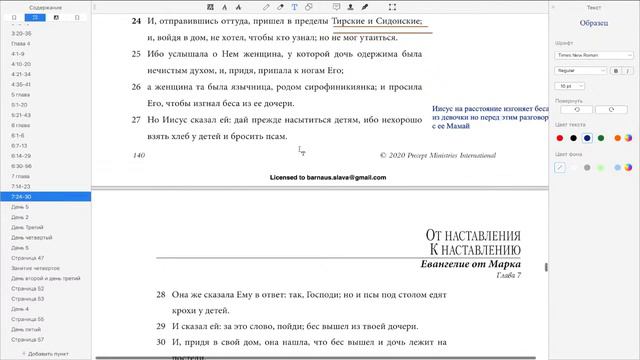
Task: Toggle bold text formatting
Action: tap(616, 71)
